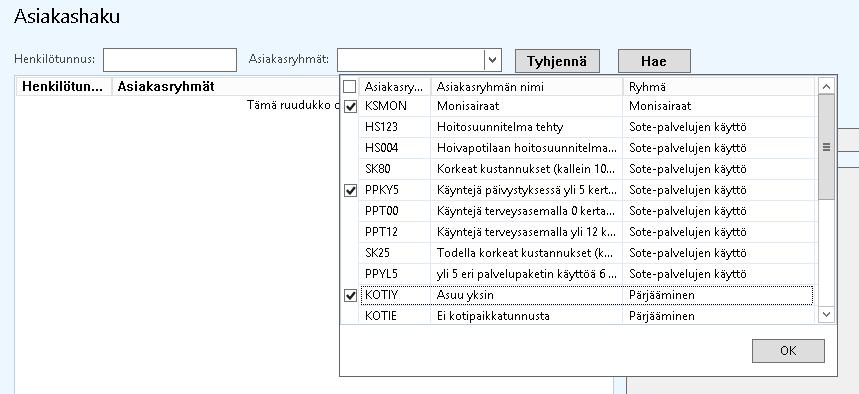Image resolution: width=859 pixels, height=394 pixels.
Task: Select the KOTIE code cell
Action: [395, 316]
